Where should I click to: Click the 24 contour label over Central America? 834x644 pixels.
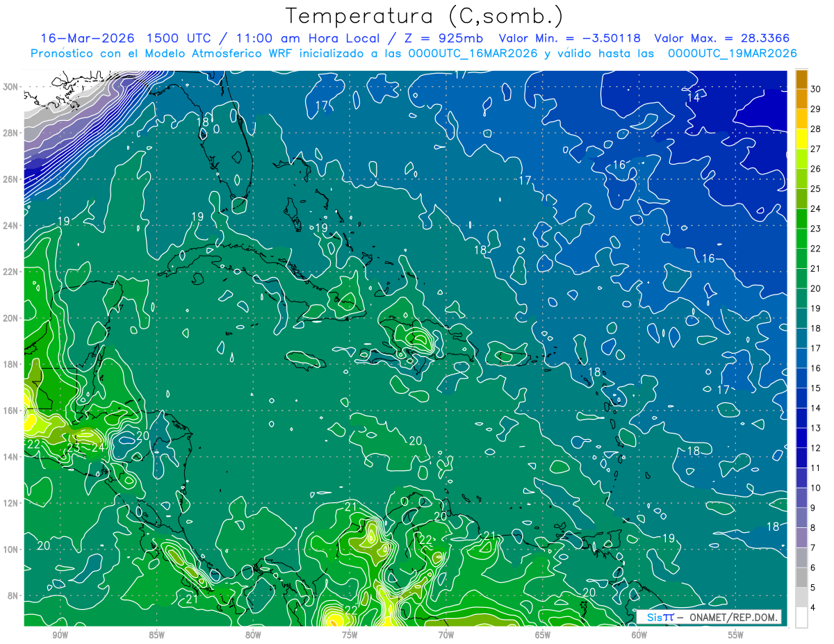[x=99, y=449]
